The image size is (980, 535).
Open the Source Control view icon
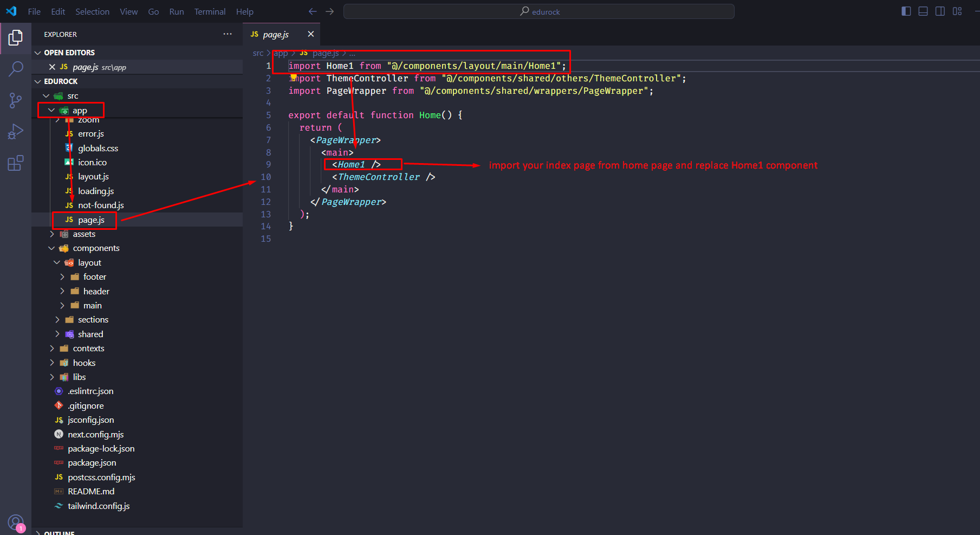[16, 100]
